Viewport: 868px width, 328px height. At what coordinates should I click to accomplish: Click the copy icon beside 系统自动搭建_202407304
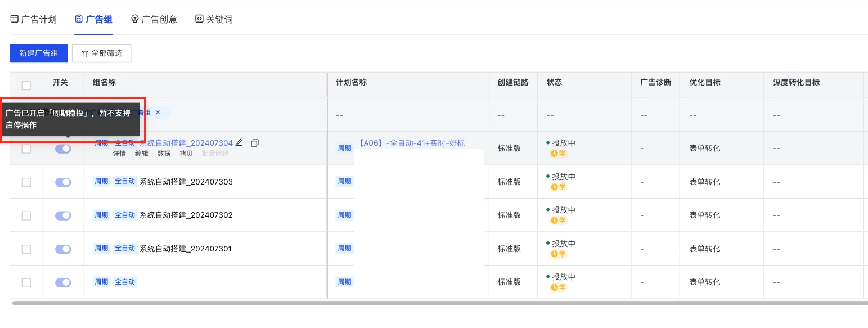click(x=254, y=142)
